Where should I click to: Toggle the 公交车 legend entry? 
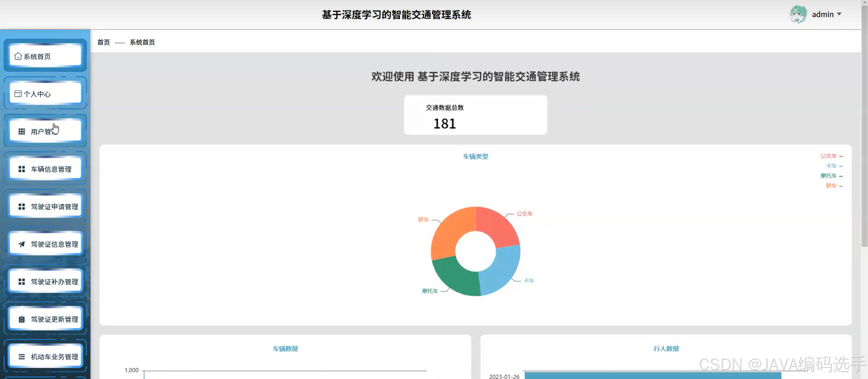click(x=831, y=156)
